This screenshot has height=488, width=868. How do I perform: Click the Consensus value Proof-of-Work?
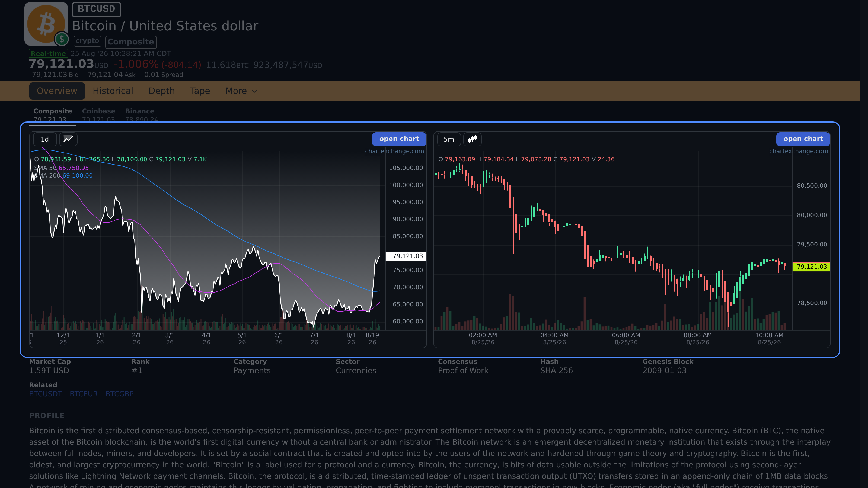pyautogui.click(x=463, y=370)
